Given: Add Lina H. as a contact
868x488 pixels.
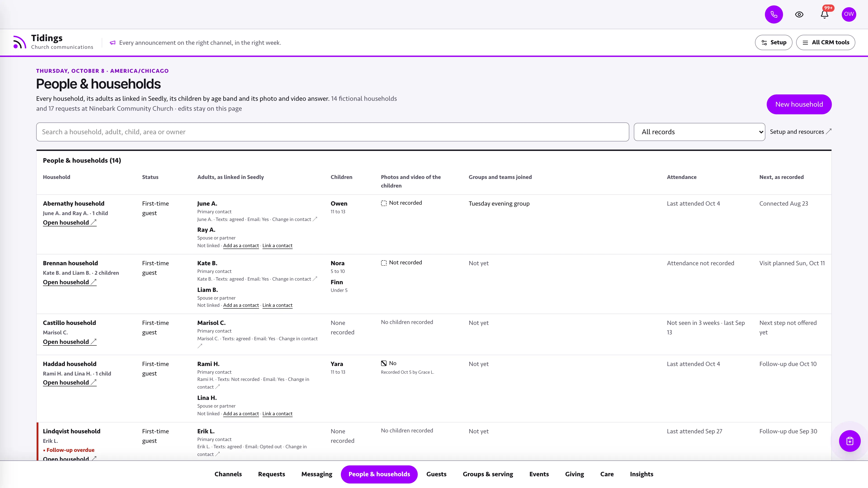Looking at the screenshot, I should point(241,414).
